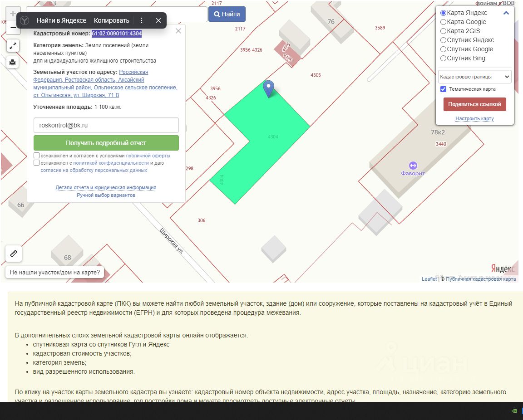
Task: Click Копировать in selection popup
Action: 111,20
